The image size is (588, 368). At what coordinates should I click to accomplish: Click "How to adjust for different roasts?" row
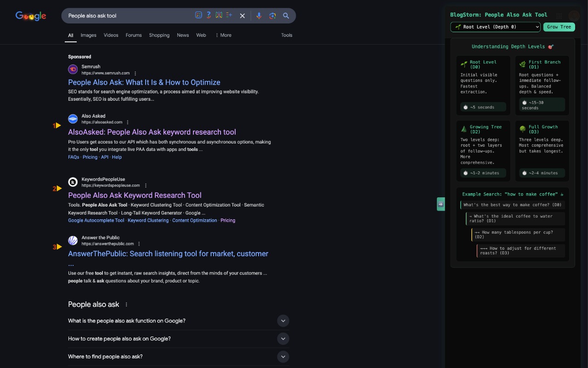tap(521, 251)
